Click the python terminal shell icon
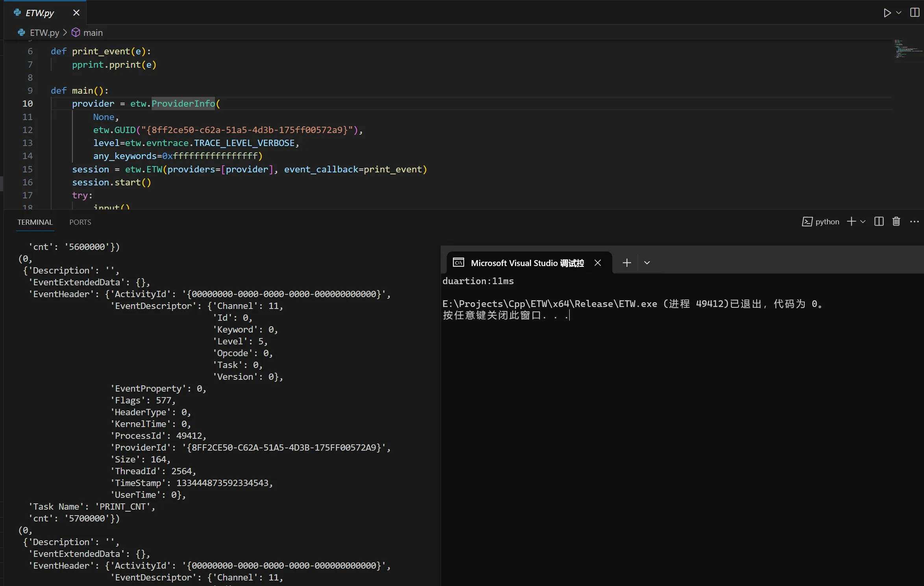Viewport: 924px width, 586px height. click(x=807, y=222)
